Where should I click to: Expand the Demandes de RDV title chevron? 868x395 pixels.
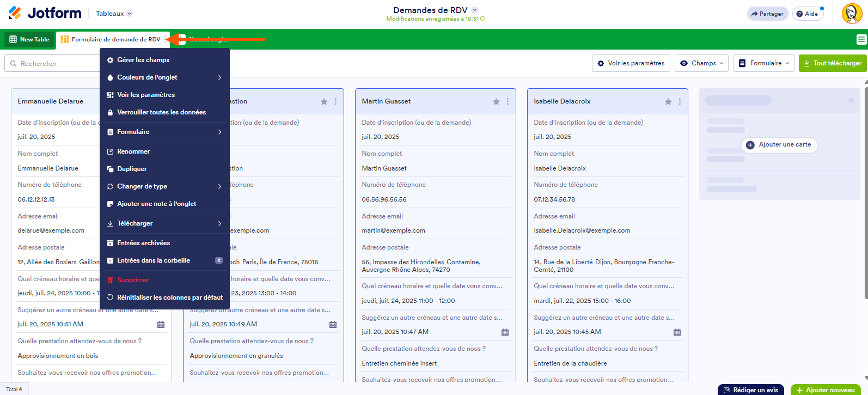tap(475, 10)
